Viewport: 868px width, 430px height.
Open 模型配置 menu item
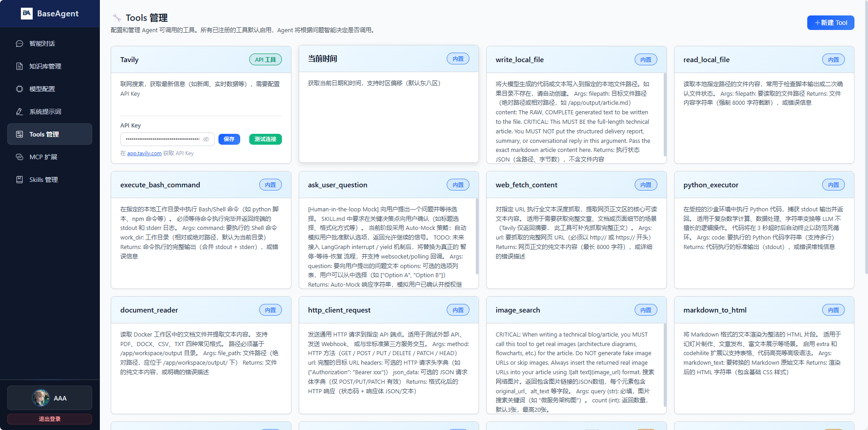(50, 89)
